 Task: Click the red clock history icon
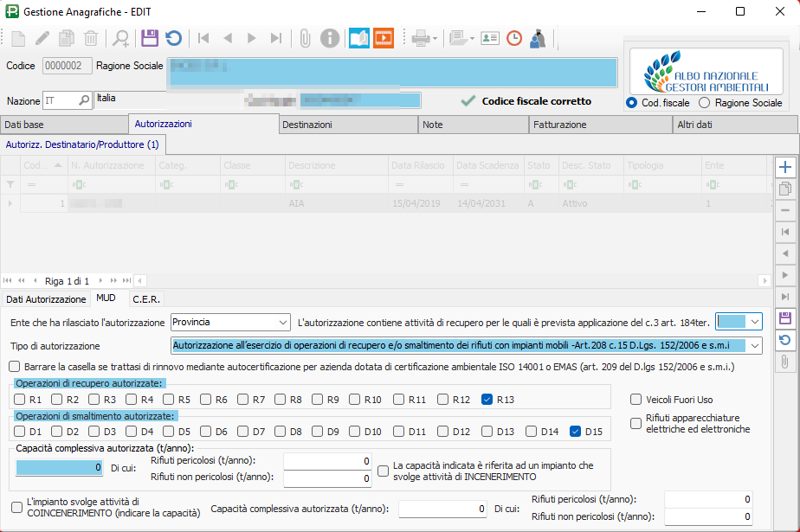pyautogui.click(x=514, y=38)
